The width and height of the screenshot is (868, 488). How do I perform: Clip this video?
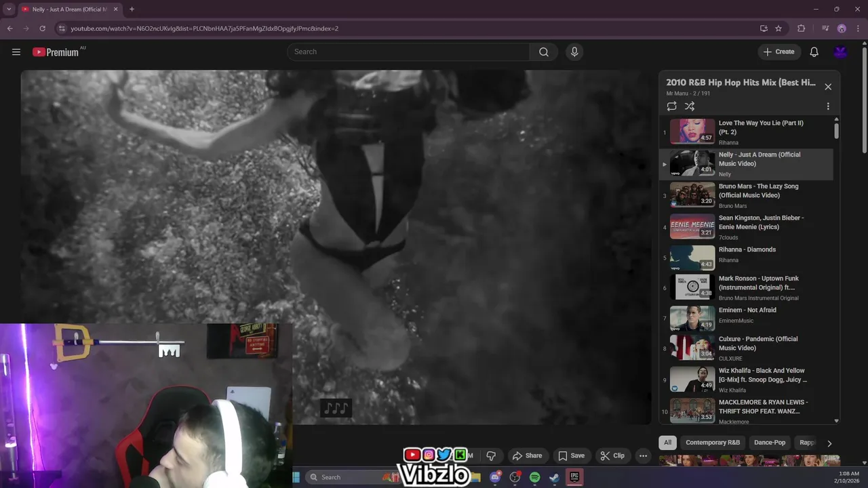[x=612, y=455]
